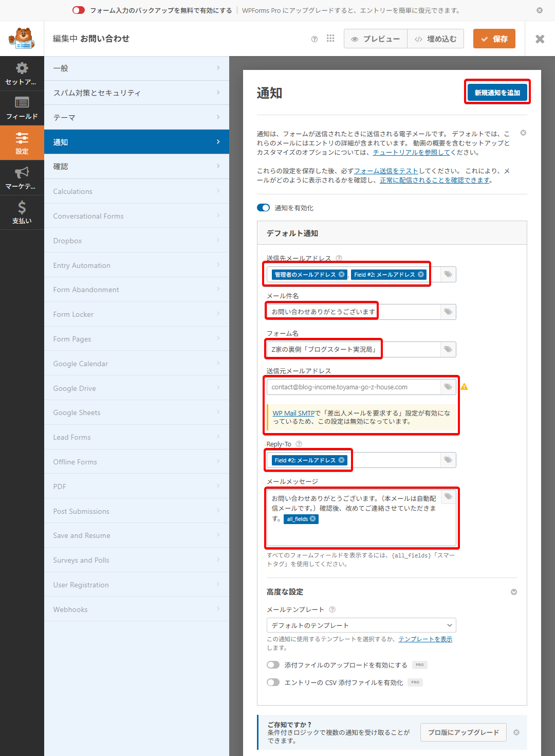Image resolution: width=555 pixels, height=756 pixels.
Task: Click the help icon in top toolbar
Action: click(314, 39)
